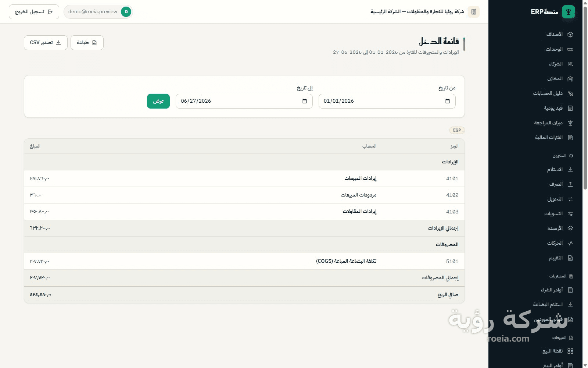The height and width of the screenshot is (368, 588).
Task: Click the الاستلام download arrow icon
Action: coord(570,170)
